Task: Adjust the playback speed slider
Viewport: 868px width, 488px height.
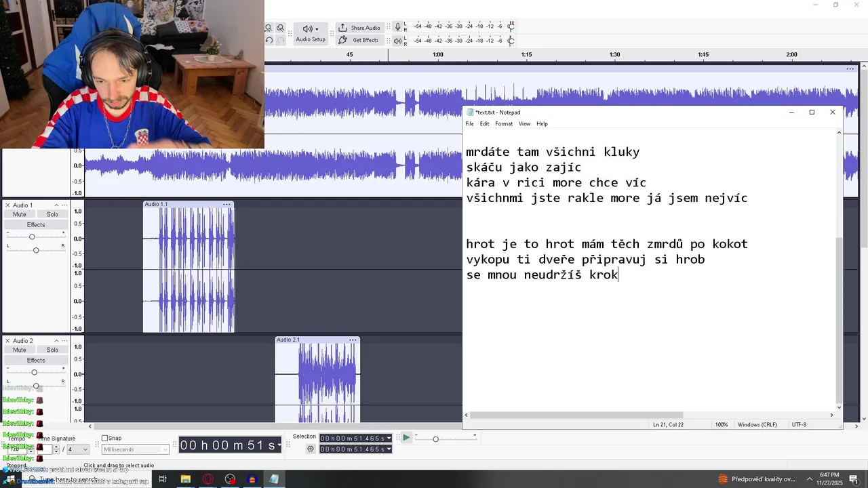Action: coord(435,439)
